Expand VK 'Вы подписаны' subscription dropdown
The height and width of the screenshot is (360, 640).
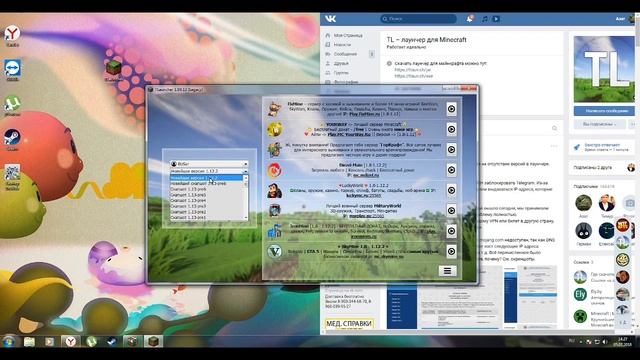tap(600, 124)
